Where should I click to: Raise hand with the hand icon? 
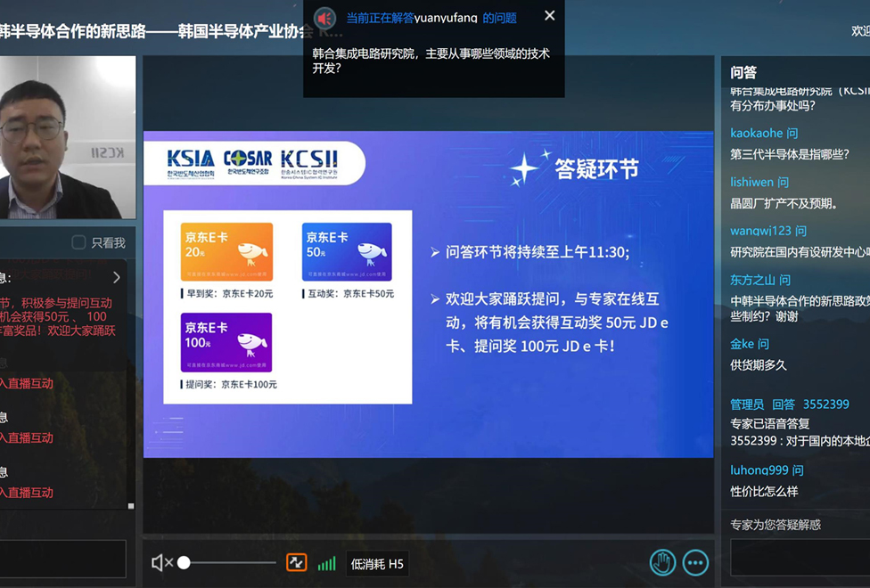[662, 563]
